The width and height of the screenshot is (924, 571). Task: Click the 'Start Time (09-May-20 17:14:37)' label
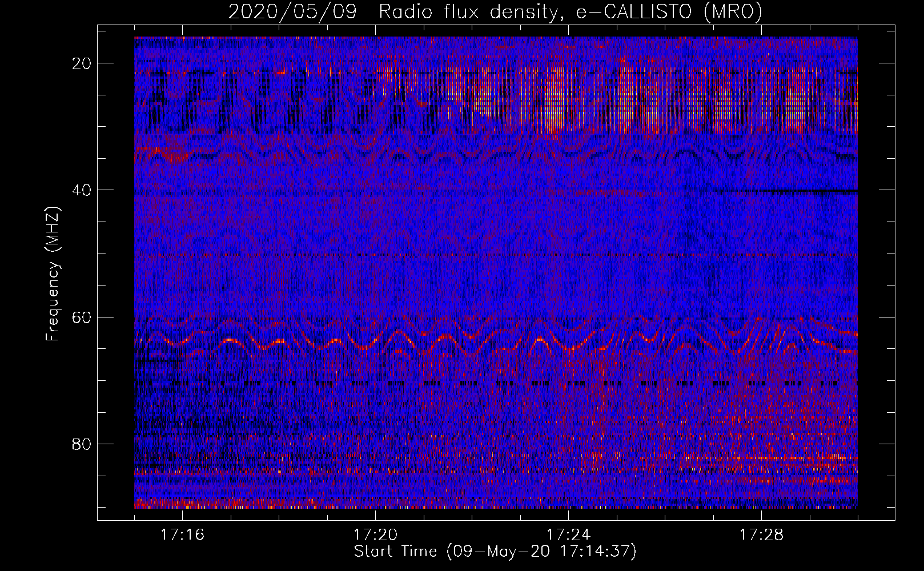pyautogui.click(x=495, y=552)
